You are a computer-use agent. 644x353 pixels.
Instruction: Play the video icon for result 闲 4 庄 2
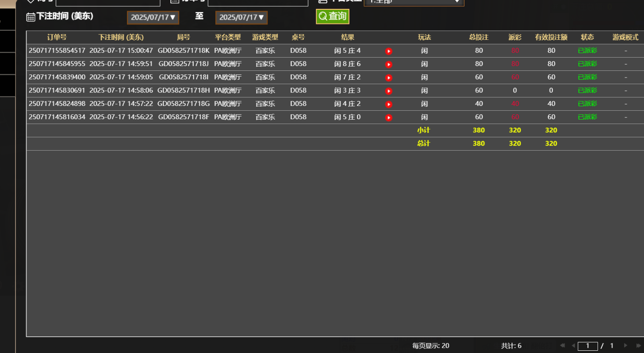(389, 104)
